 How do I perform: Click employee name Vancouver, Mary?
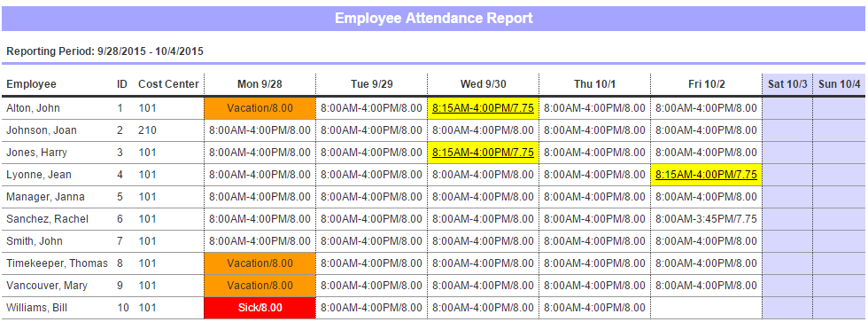(46, 286)
